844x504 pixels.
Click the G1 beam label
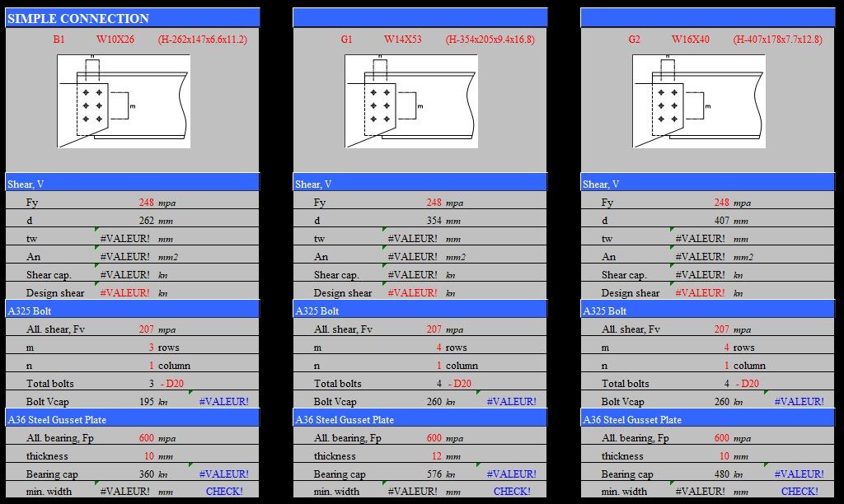(x=347, y=40)
